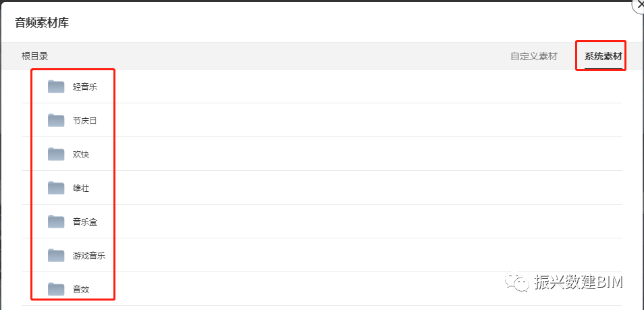Select the 游戏音乐 folder name
The image size is (644, 310).
[x=89, y=256]
